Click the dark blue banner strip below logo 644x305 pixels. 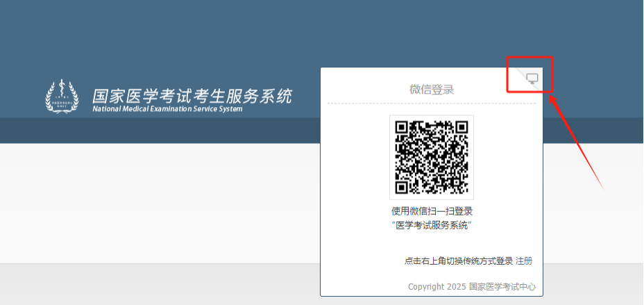pyautogui.click(x=160, y=131)
